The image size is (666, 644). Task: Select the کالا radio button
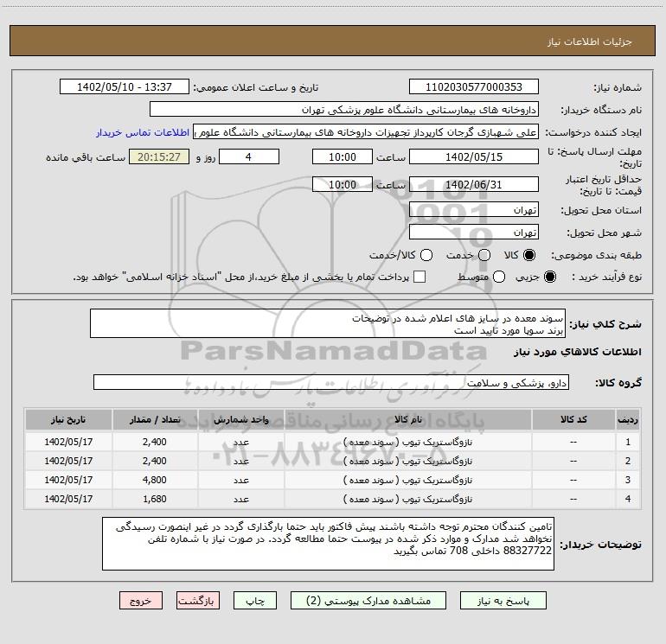pyautogui.click(x=529, y=255)
